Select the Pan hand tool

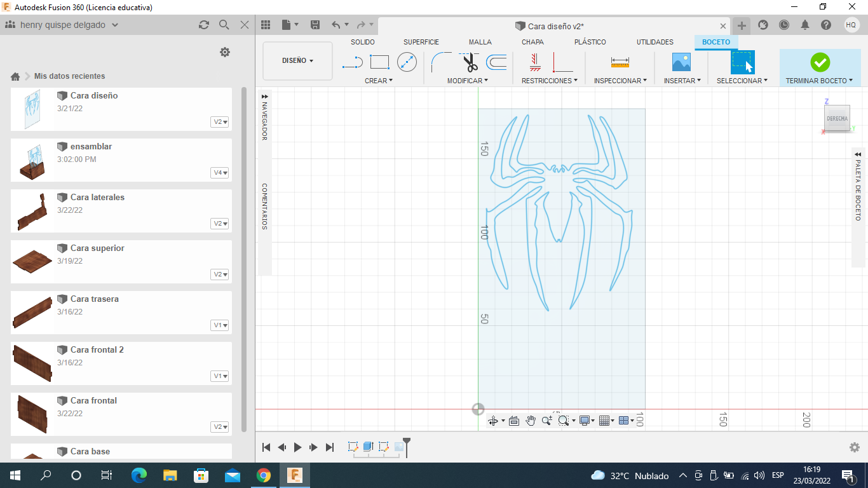click(531, 421)
